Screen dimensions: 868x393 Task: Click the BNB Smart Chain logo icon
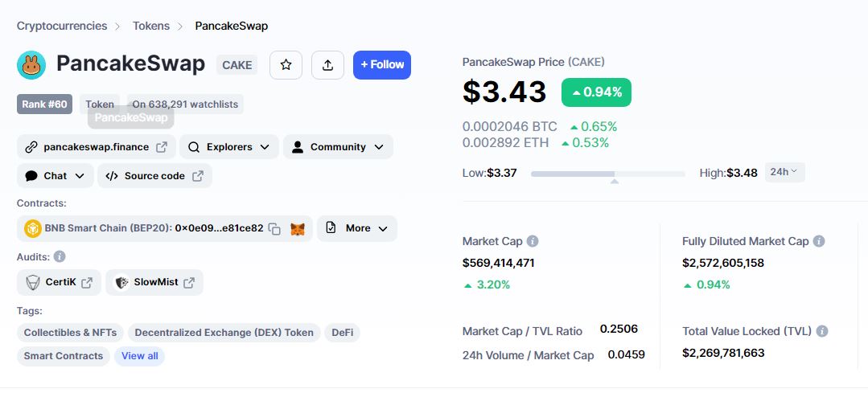point(33,228)
